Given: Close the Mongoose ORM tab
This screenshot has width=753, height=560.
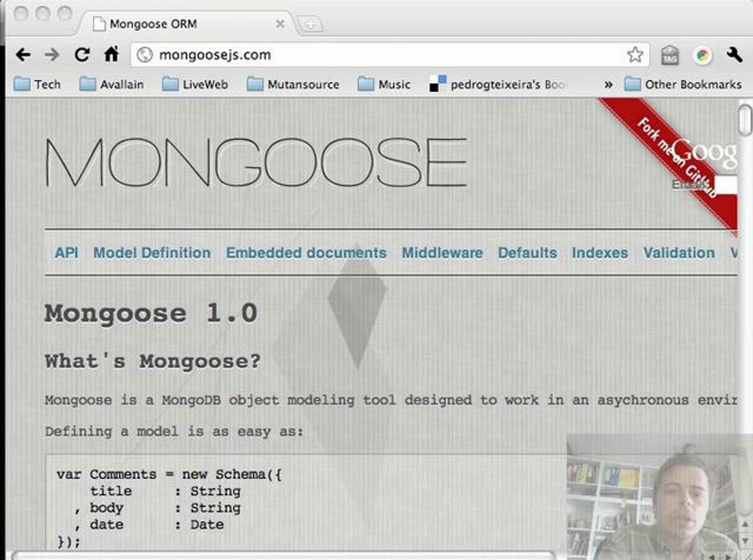Looking at the screenshot, I should (280, 24).
